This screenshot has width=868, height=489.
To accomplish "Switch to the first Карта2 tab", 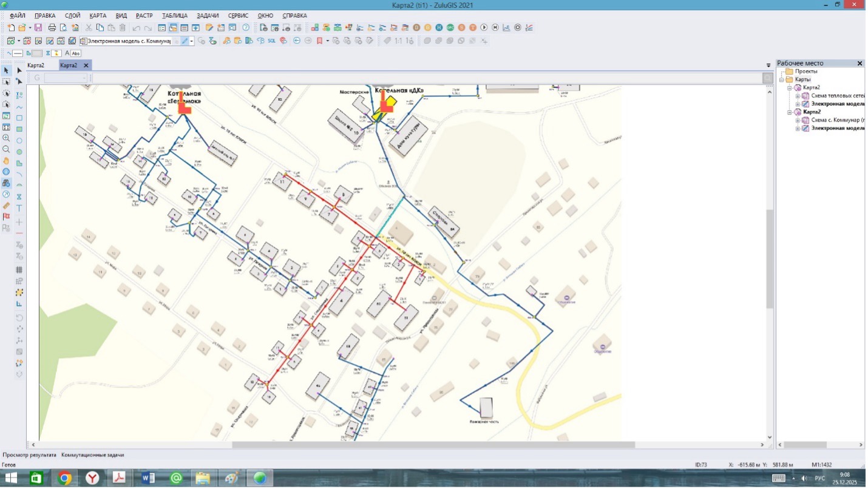I will pos(36,66).
